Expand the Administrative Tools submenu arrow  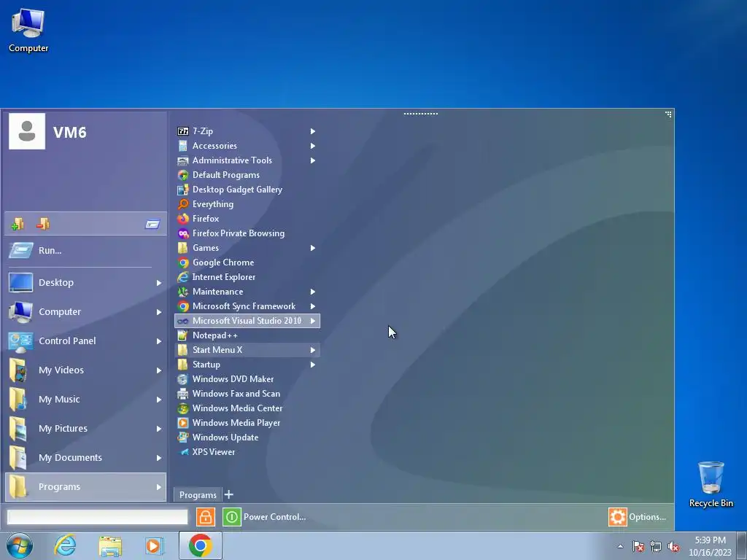(x=313, y=160)
